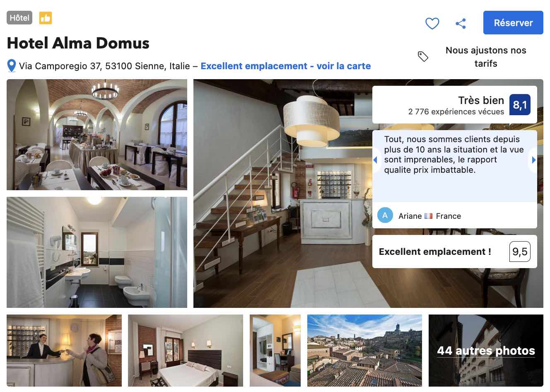Open 44 autres photos gallery
Image resolution: width=550 pixels, height=392 pixels.
pyautogui.click(x=486, y=351)
